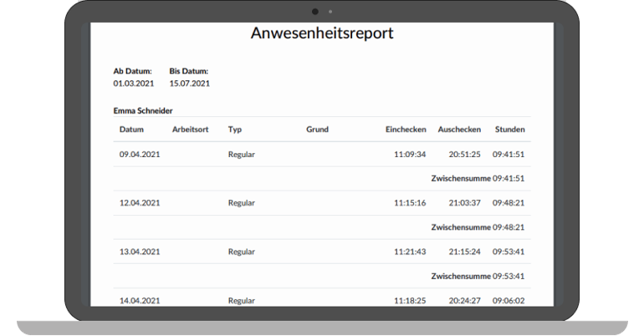Click the Anwesenheitsreport title
This screenshot has width=644, height=336.
pos(322,33)
